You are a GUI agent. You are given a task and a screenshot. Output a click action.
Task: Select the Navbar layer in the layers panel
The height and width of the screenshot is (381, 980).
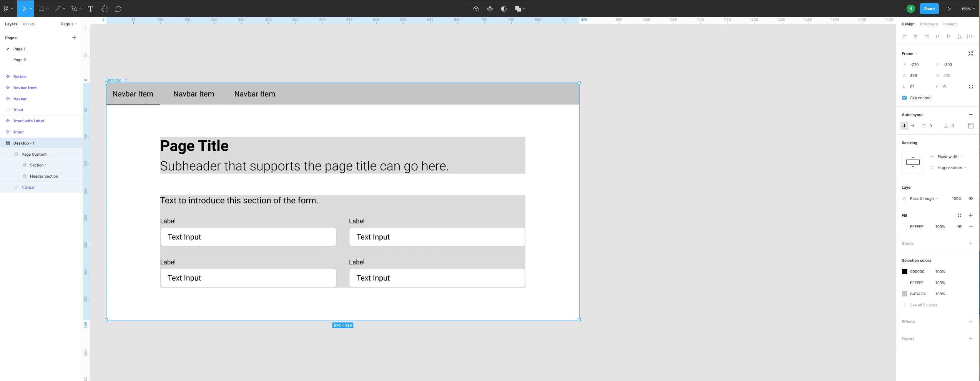point(28,187)
